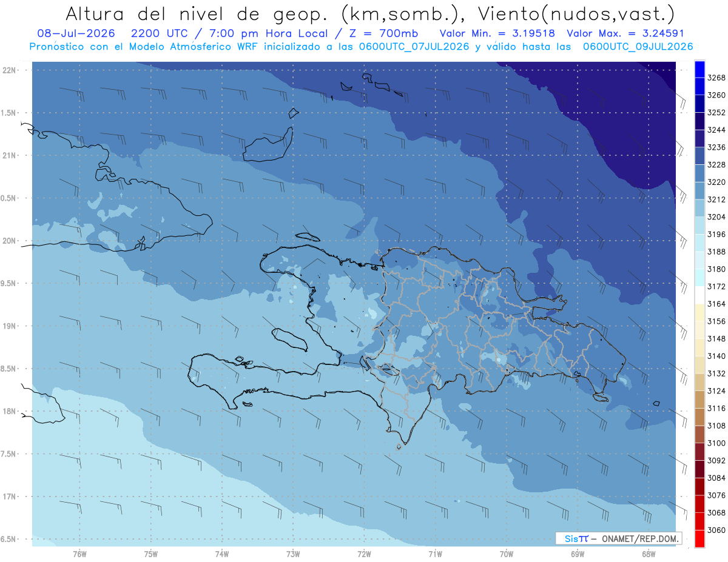Select the '0.5N' latitude label

tap(7, 198)
